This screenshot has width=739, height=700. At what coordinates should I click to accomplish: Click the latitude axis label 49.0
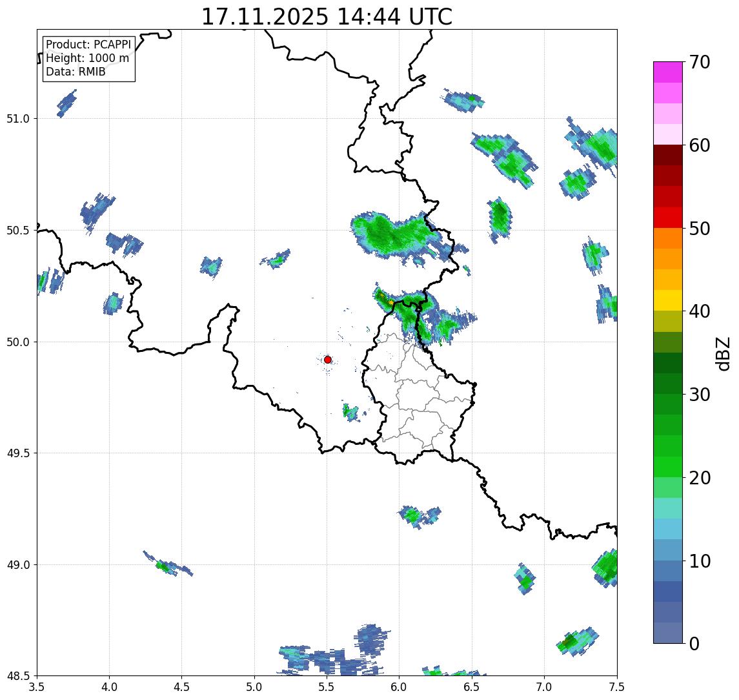click(18, 564)
